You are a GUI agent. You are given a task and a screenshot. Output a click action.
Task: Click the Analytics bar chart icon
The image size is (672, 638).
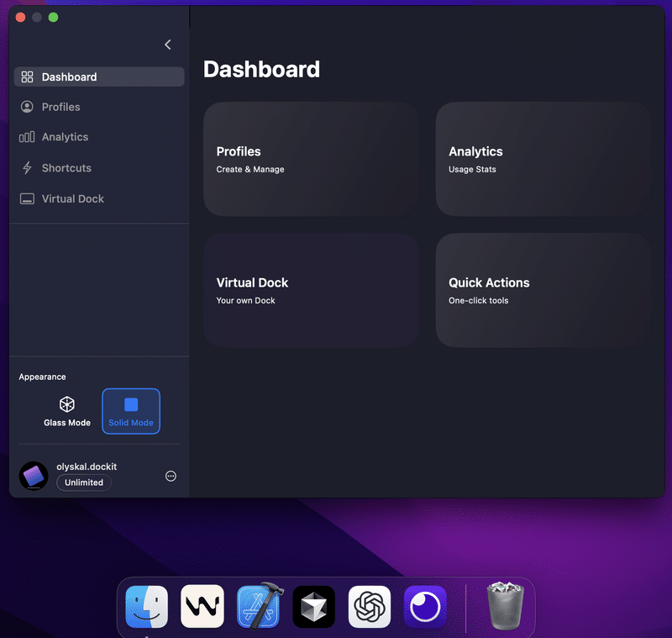pyautogui.click(x=27, y=137)
